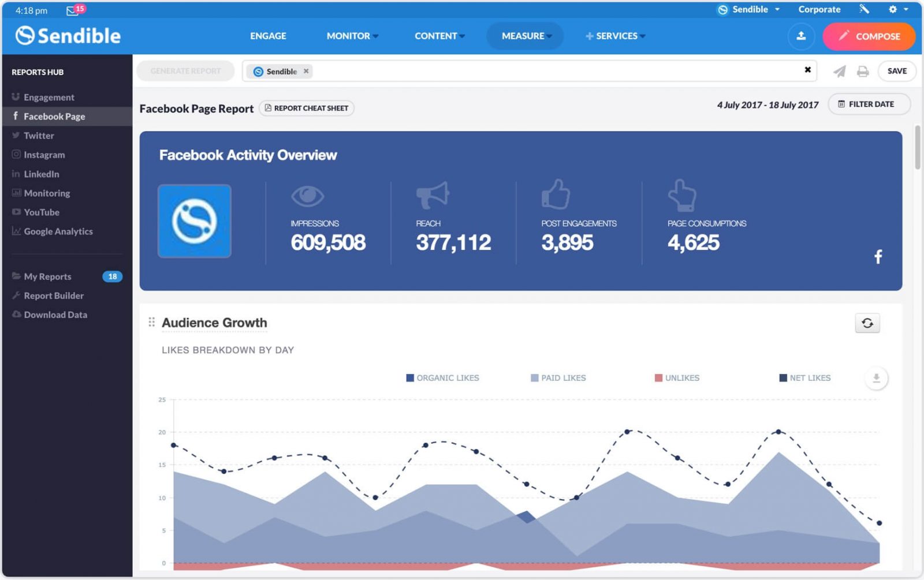Viewport: 924px width, 580px height.
Task: Open the Instagram report section
Action: 44,155
